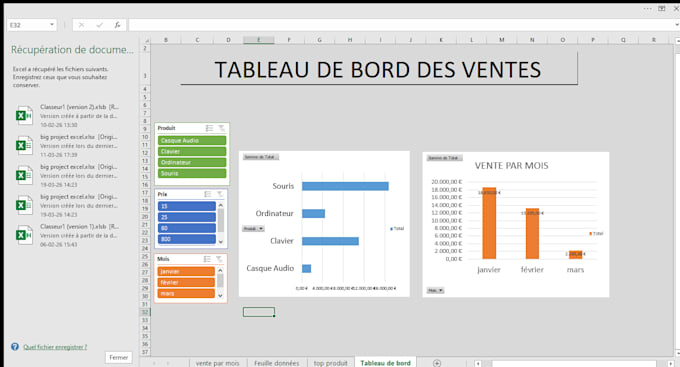This screenshot has width=680, height=367.
Task: Toggle Casque Audio in the Produit slicer
Action: click(192, 141)
